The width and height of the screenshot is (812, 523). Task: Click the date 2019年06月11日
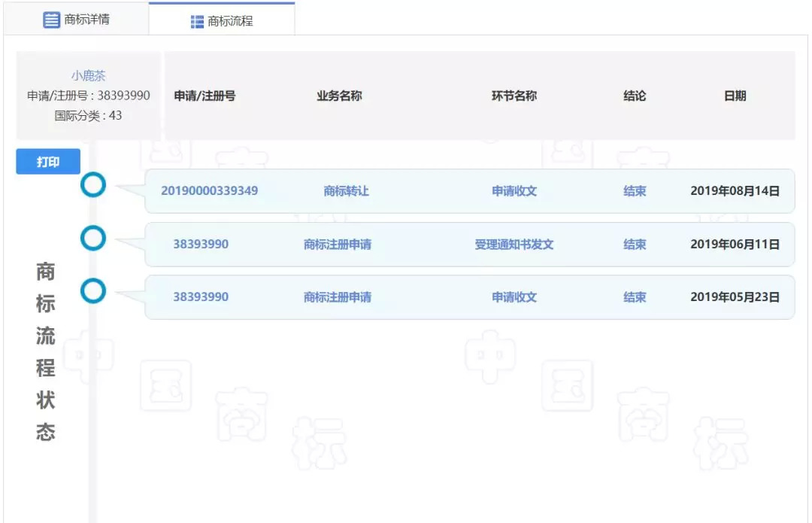tap(735, 245)
